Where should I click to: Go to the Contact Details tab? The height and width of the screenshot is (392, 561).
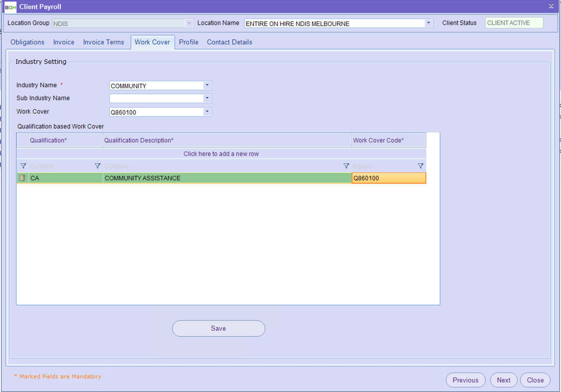pos(229,42)
